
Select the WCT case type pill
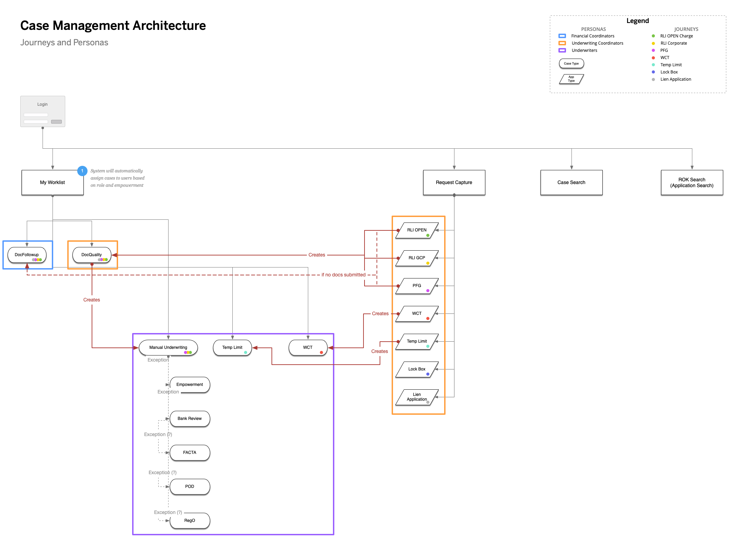[308, 348]
